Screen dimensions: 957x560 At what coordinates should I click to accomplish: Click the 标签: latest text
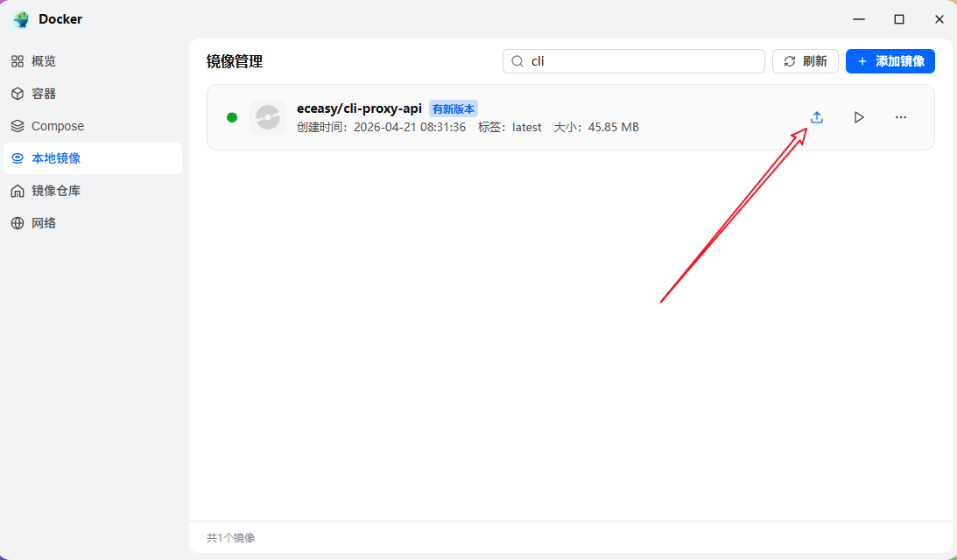point(510,127)
